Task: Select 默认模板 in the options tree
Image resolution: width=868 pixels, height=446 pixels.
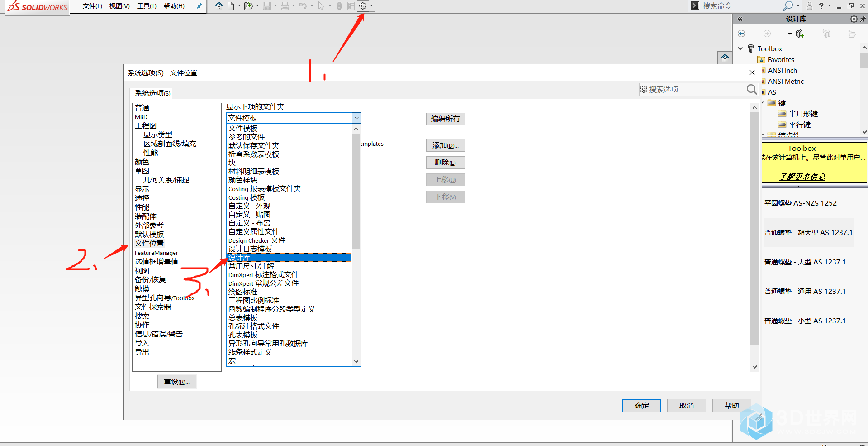Action: pos(149,235)
